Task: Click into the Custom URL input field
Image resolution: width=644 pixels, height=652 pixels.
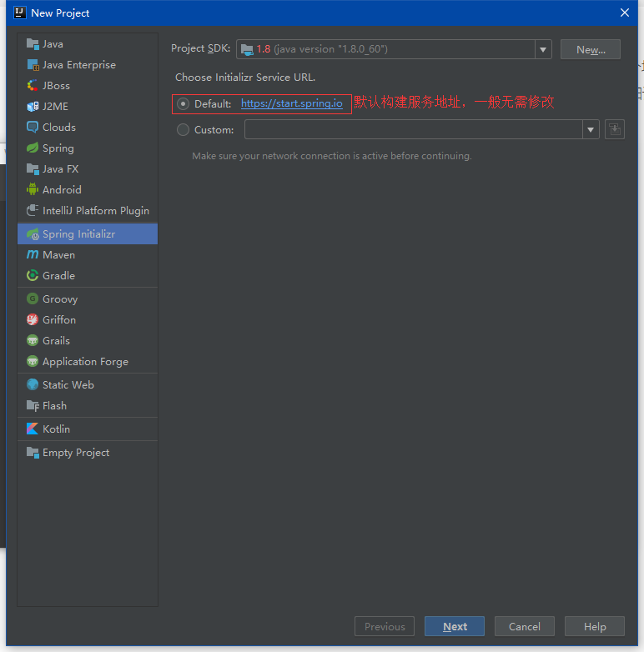Action: (x=414, y=129)
